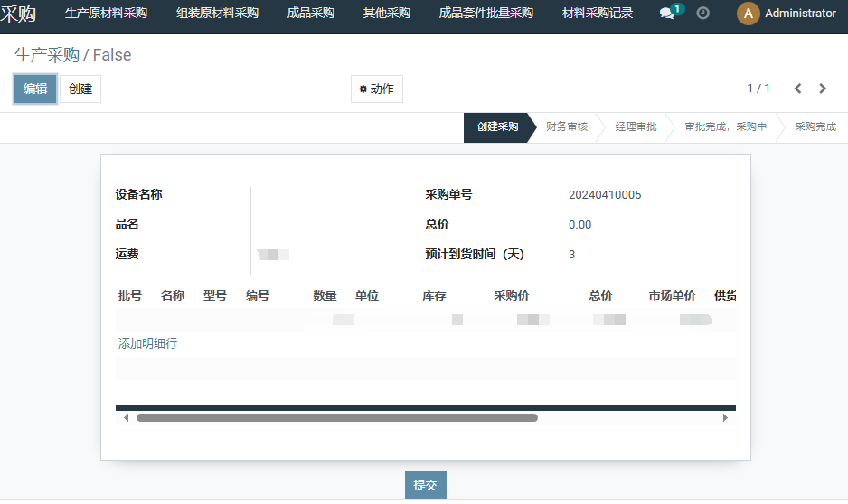
Task: Open the 动作 actions dropdown
Action: pyautogui.click(x=376, y=89)
